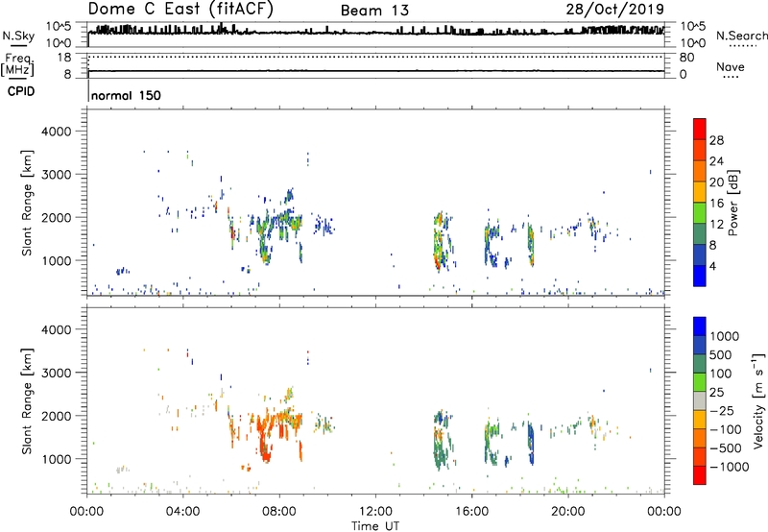
Task: Click the N.Sky noise trace plot strip
Action: pyautogui.click(x=376, y=35)
